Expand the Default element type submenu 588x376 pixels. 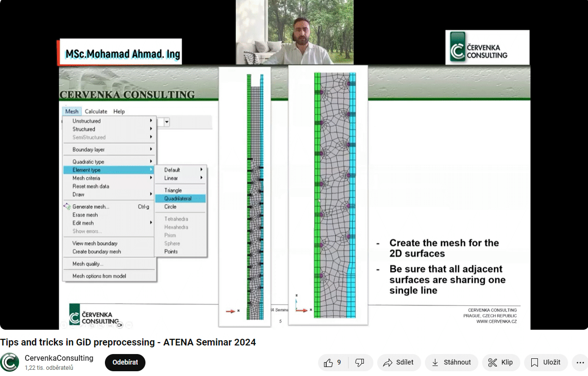[181, 170]
